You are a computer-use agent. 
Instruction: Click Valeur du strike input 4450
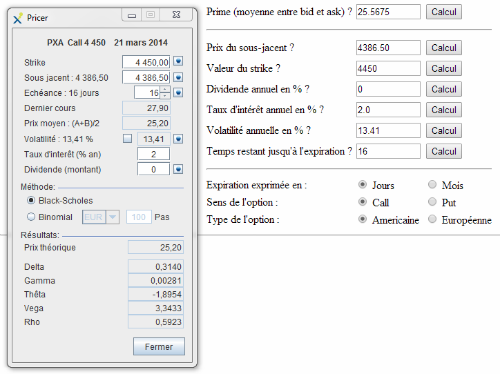[388, 68]
